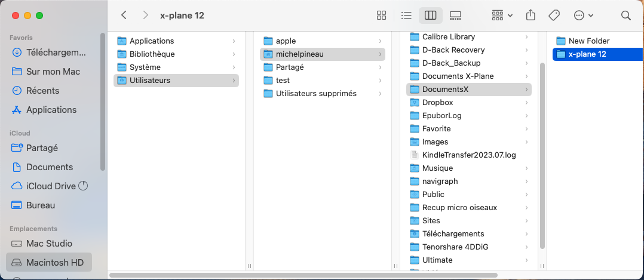Click the sidebar vertical scrollbar

coord(103,101)
